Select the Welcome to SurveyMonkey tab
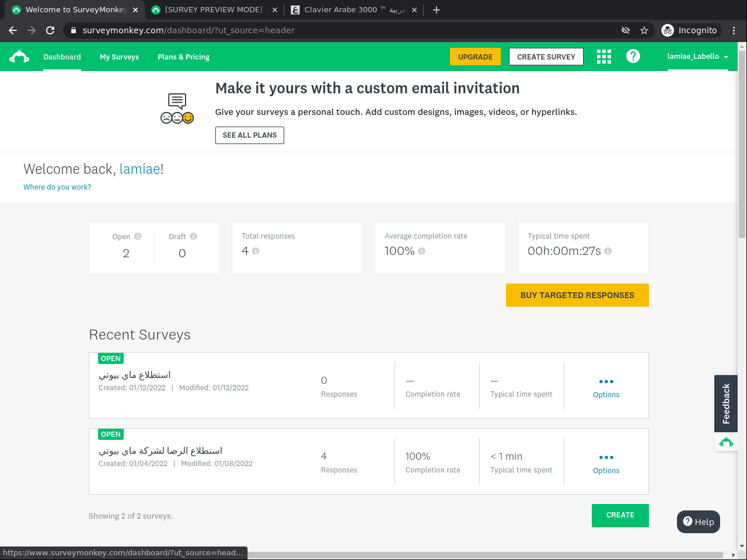 tap(75, 10)
